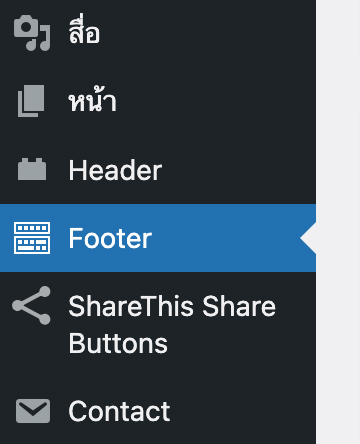The width and height of the screenshot is (360, 444).
Task: Click the light gray content area beside sidebar
Action: [x=338, y=222]
